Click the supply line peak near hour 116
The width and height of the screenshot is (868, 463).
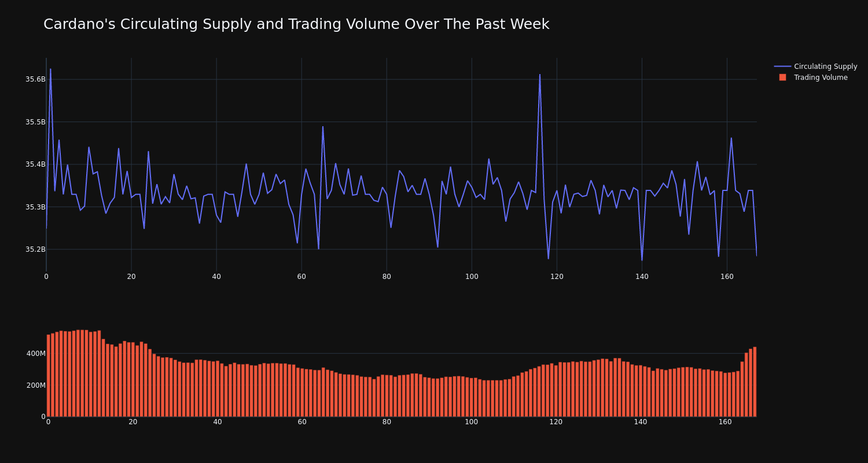point(540,75)
